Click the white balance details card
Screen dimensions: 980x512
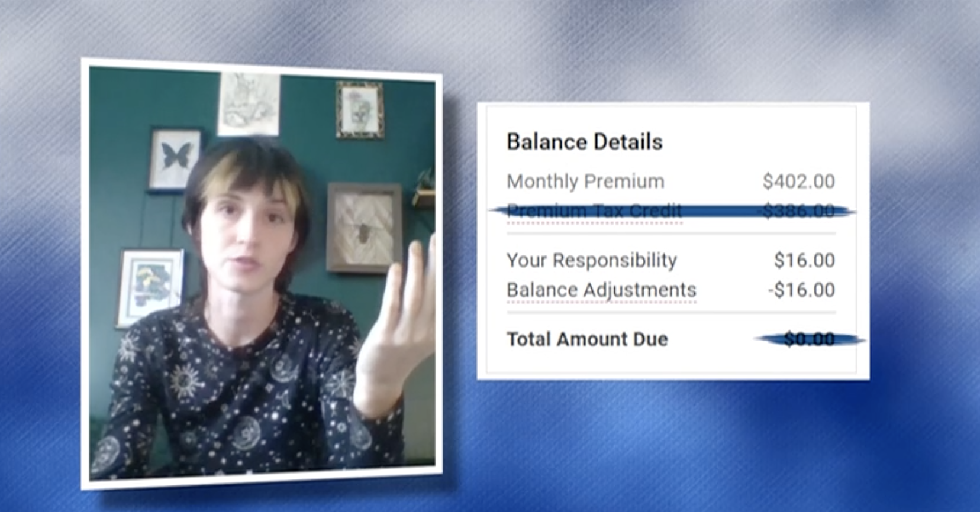point(673,241)
